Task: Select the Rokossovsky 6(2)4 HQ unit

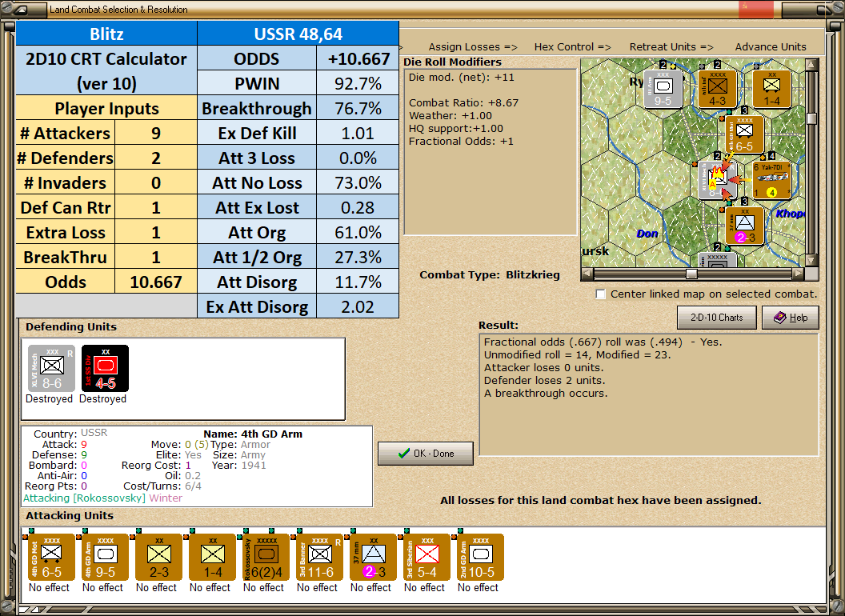Action: [266, 557]
